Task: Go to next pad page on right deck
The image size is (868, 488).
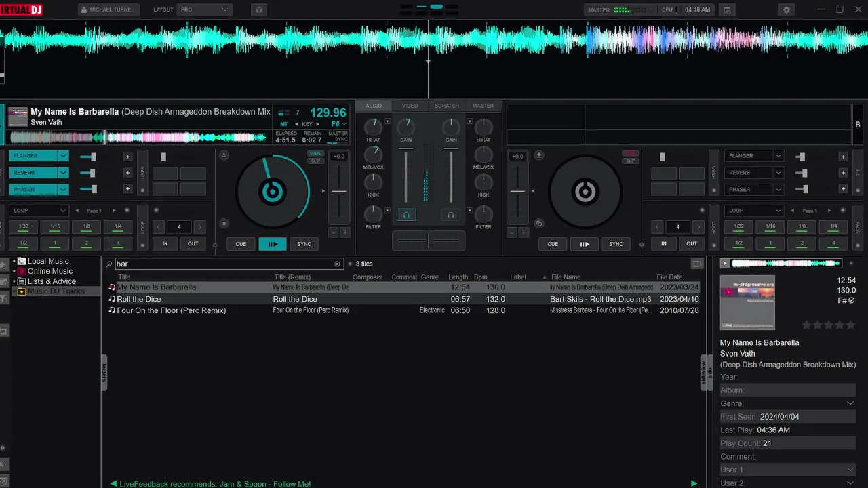Action: pos(829,211)
